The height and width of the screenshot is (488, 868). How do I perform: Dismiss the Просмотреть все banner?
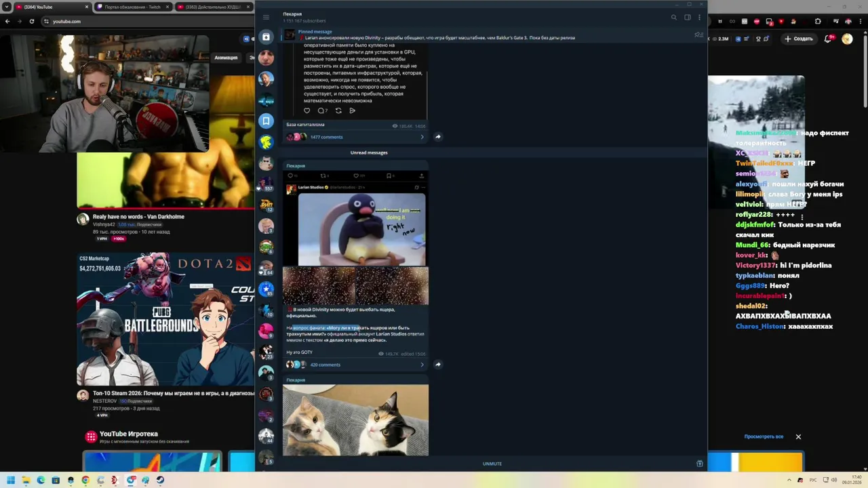pyautogui.click(x=798, y=436)
